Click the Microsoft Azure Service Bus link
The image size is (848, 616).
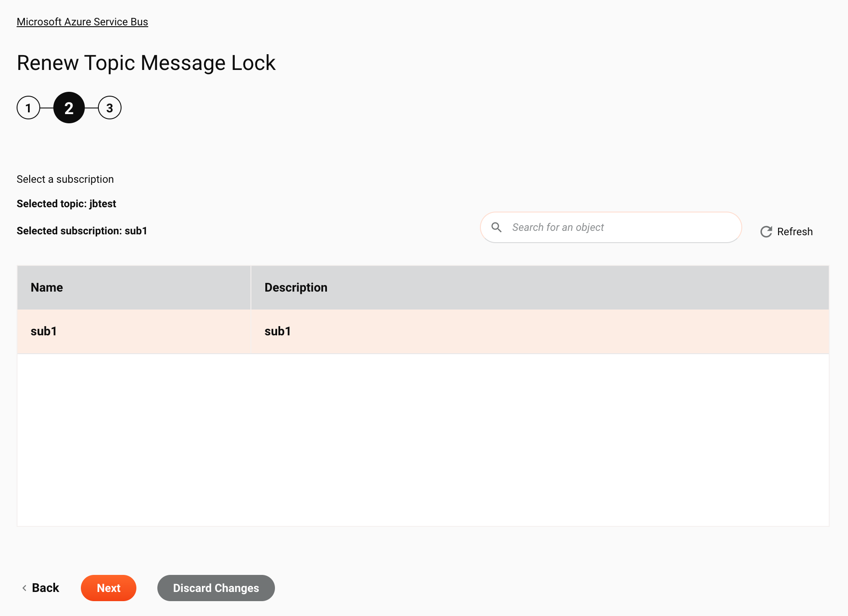tap(82, 22)
